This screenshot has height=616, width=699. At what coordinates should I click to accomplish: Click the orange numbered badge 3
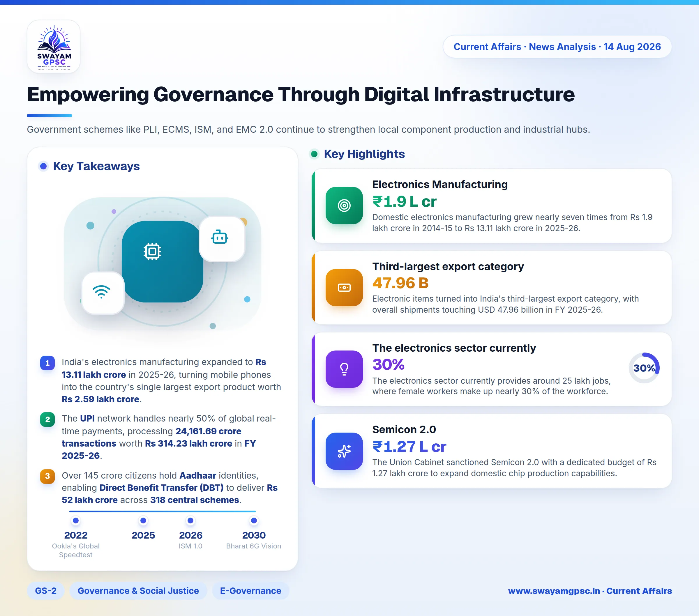tap(47, 476)
